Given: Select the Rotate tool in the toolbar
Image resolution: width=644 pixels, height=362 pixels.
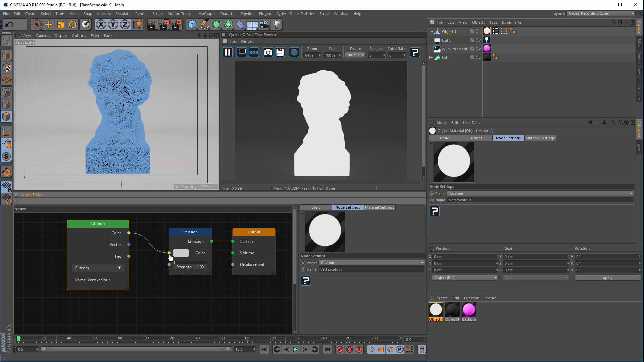Looking at the screenshot, I should pyautogui.click(x=72, y=24).
